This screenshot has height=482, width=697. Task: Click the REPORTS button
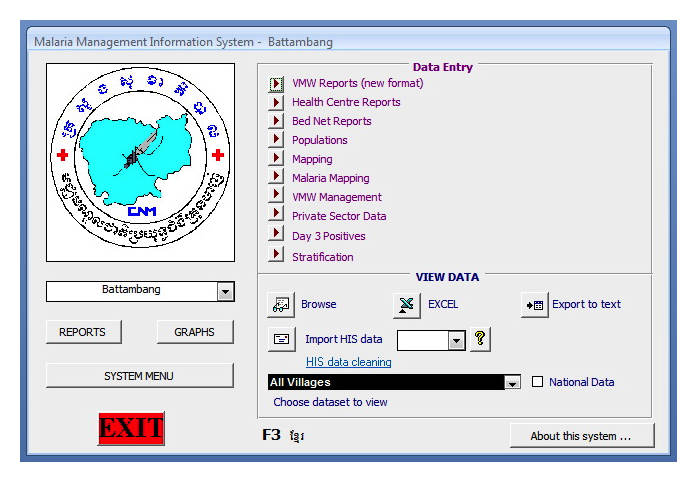click(x=82, y=332)
